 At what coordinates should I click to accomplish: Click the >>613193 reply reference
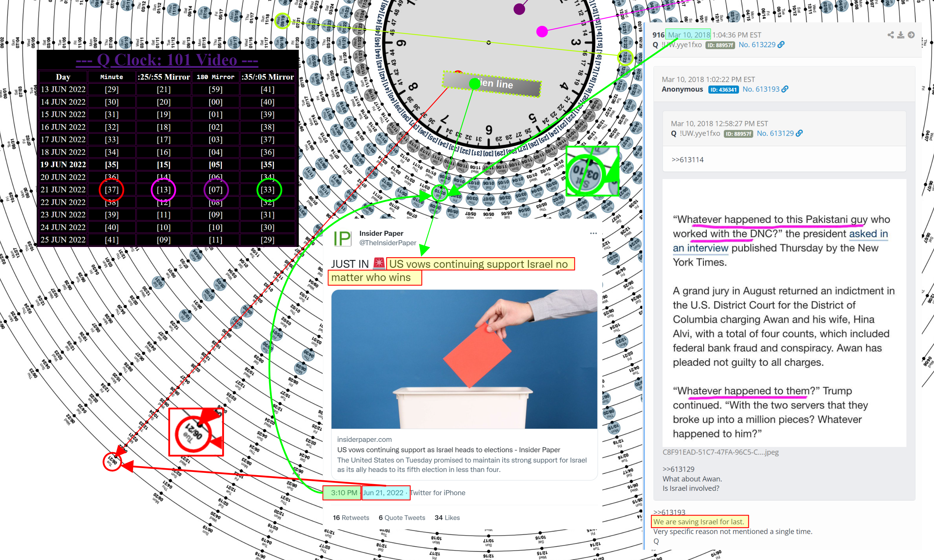pos(669,512)
